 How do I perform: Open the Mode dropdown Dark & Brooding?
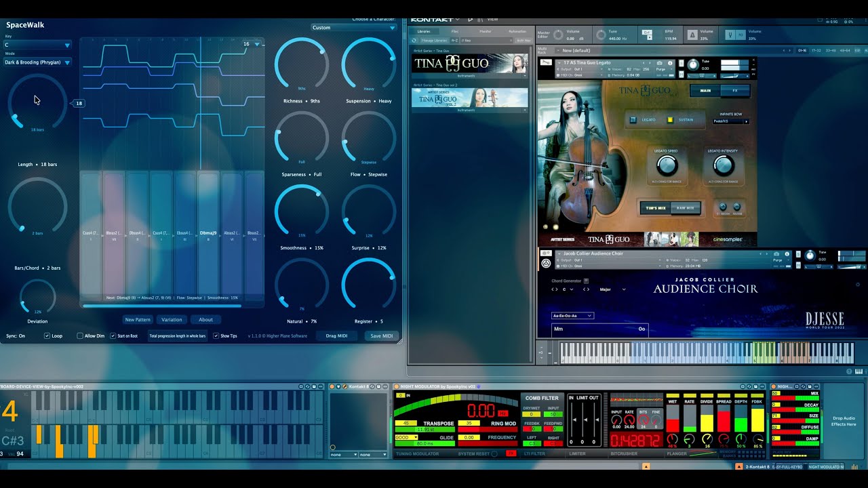(37, 62)
